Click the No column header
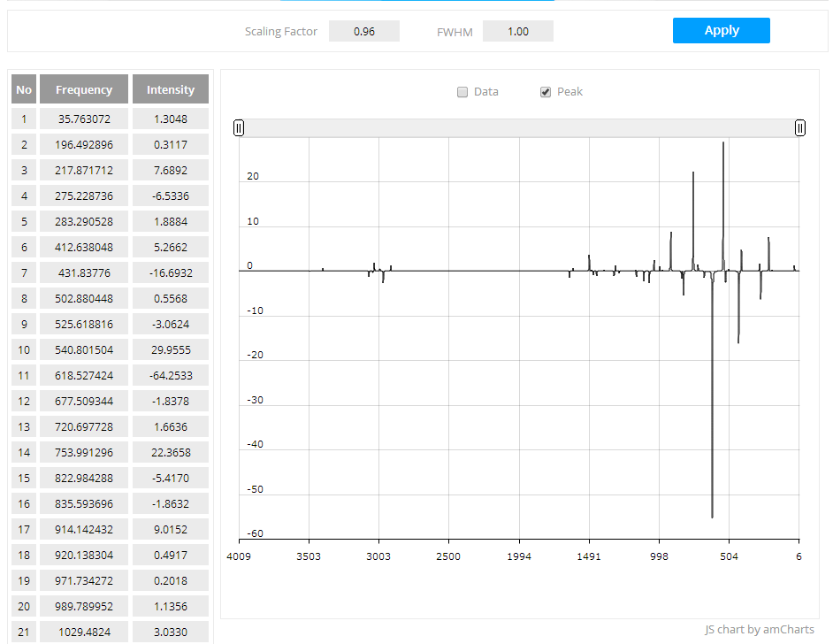The height and width of the screenshot is (644, 833). [24, 89]
